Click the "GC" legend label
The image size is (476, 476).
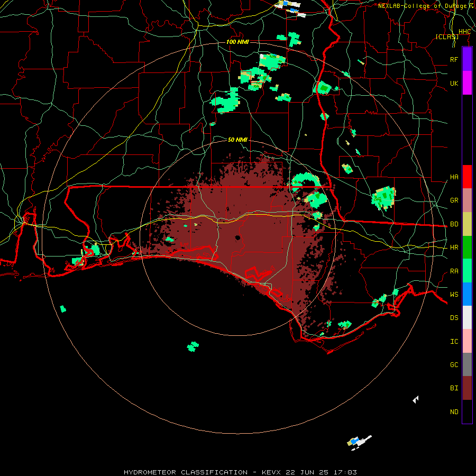454,365
